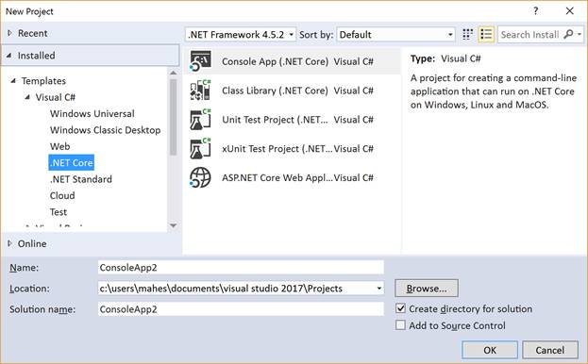The height and width of the screenshot is (364, 588).
Task: Select Windows Universal in the tree
Action: tap(92, 113)
